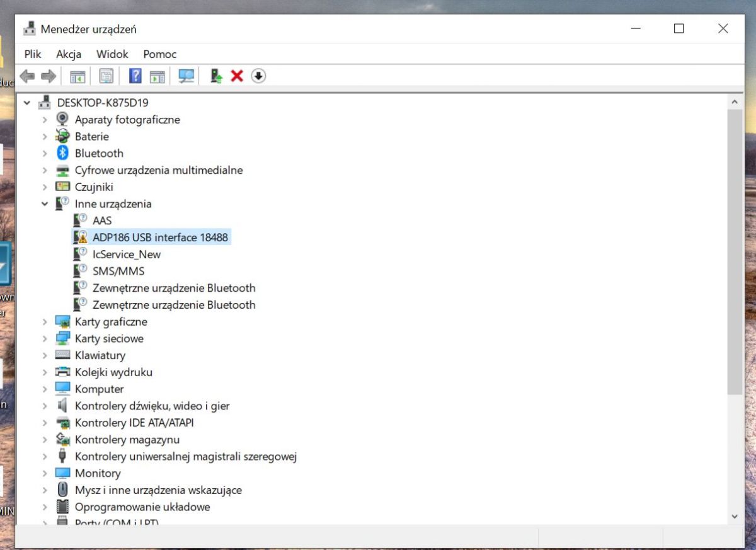
Task: Select the Karty sieciowe label
Action: point(109,338)
